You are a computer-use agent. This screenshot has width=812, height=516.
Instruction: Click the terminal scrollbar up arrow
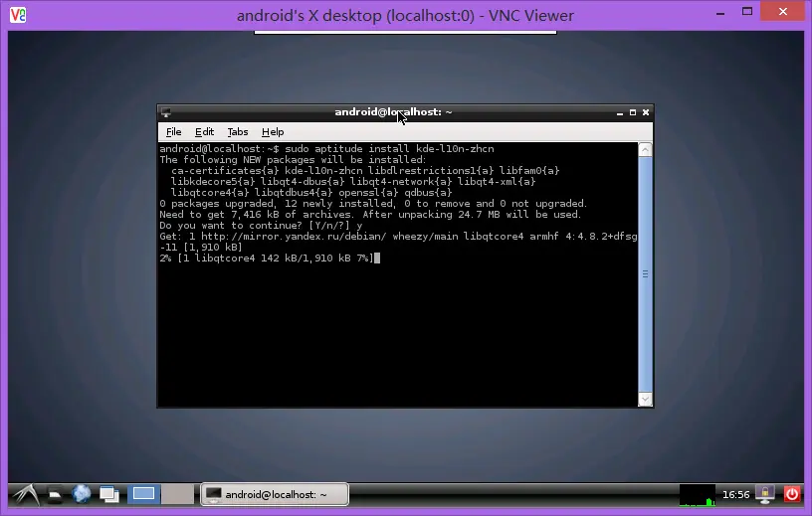(x=645, y=150)
